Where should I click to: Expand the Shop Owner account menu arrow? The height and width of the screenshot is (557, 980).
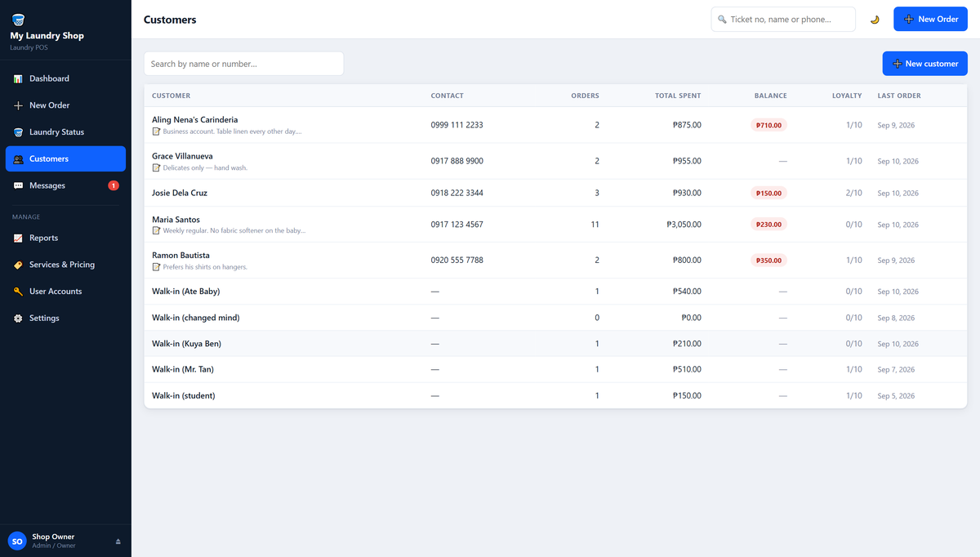(118, 541)
